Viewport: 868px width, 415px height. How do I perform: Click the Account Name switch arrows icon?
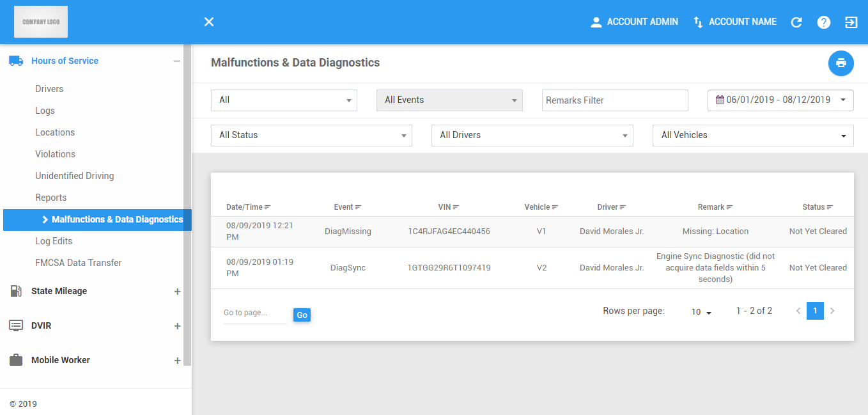(698, 22)
